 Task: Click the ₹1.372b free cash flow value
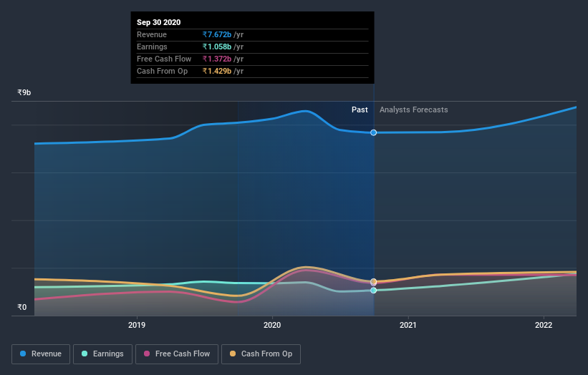tap(217, 59)
